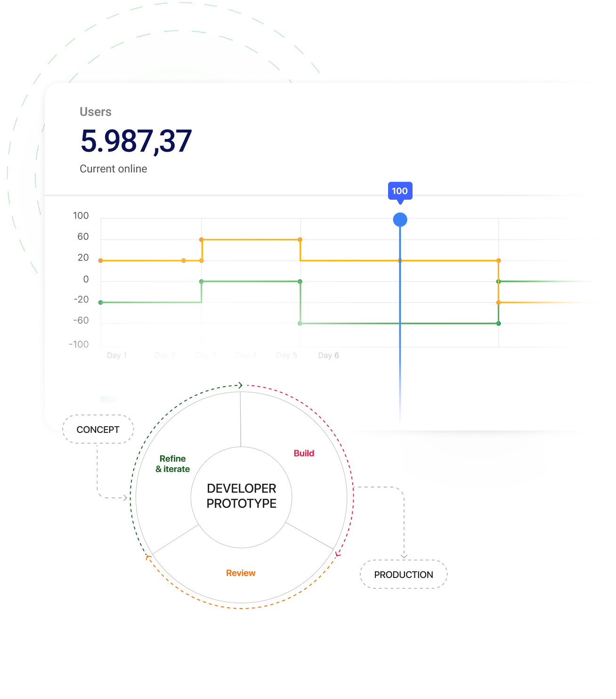The image size is (616, 699).
Task: Click the PRODUCTION dashed box
Action: tap(404, 574)
